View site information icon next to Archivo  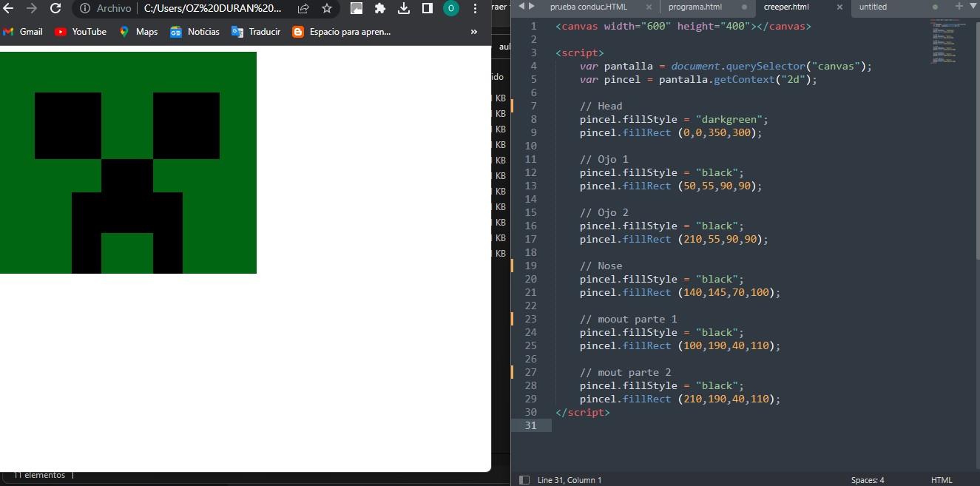pos(84,8)
